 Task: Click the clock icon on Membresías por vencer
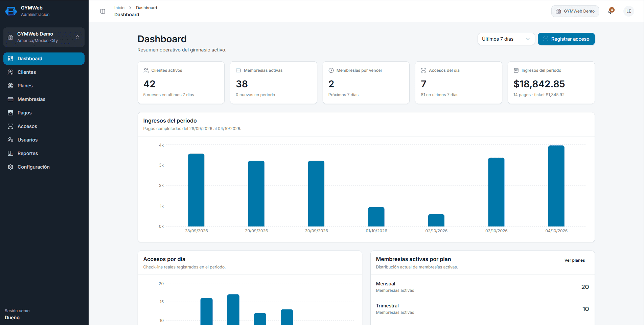coord(331,70)
